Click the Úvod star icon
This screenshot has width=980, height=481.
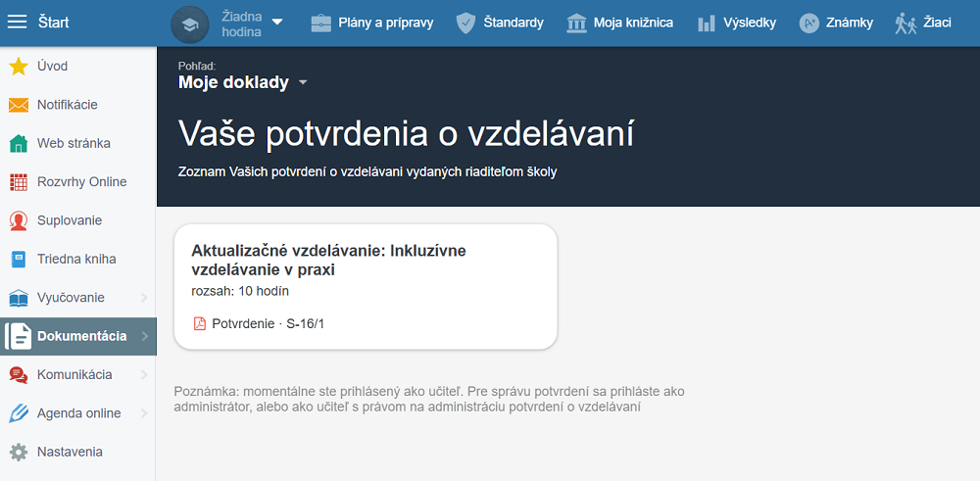pyautogui.click(x=18, y=67)
